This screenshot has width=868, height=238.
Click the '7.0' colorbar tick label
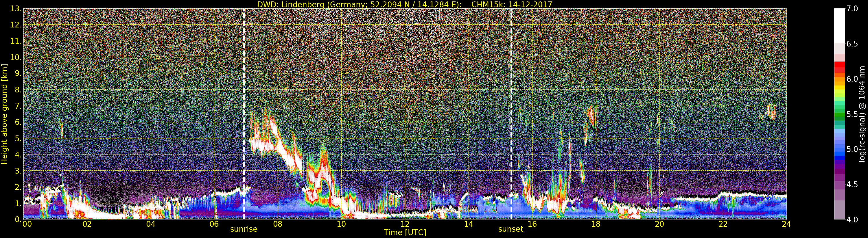(x=852, y=9)
